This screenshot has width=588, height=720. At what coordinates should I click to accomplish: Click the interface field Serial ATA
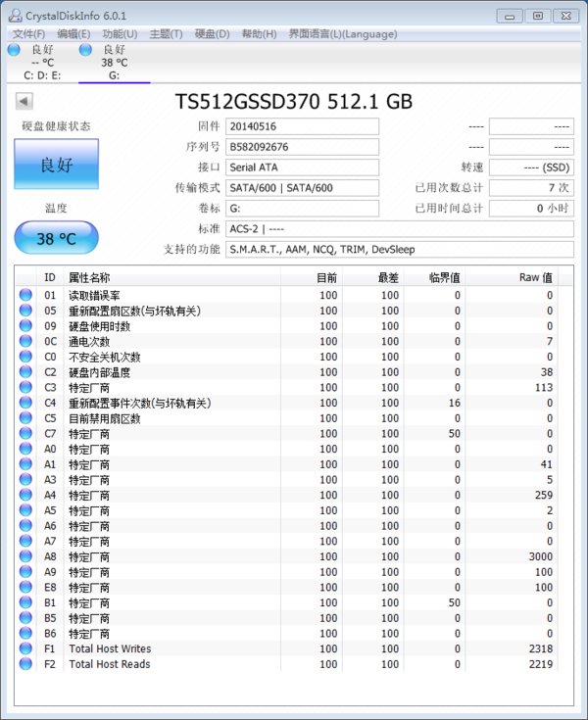302,168
